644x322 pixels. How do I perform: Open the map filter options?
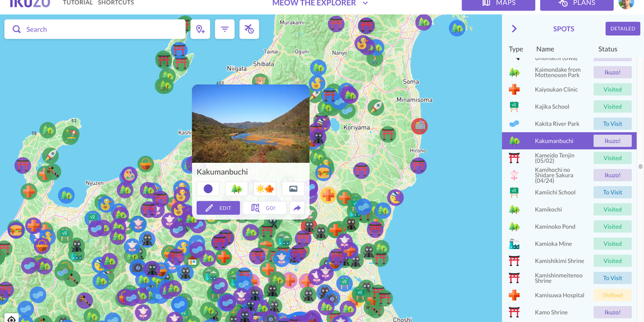(x=225, y=30)
